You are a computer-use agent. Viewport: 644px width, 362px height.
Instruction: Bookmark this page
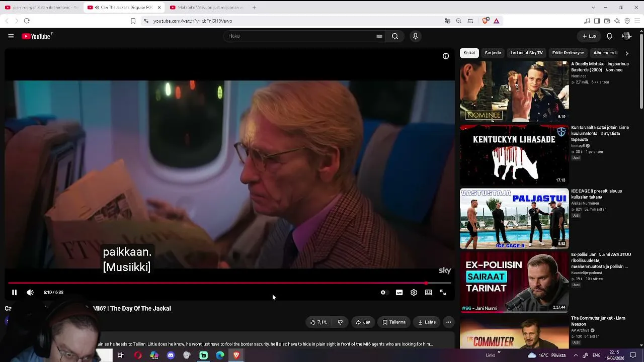pyautogui.click(x=133, y=21)
